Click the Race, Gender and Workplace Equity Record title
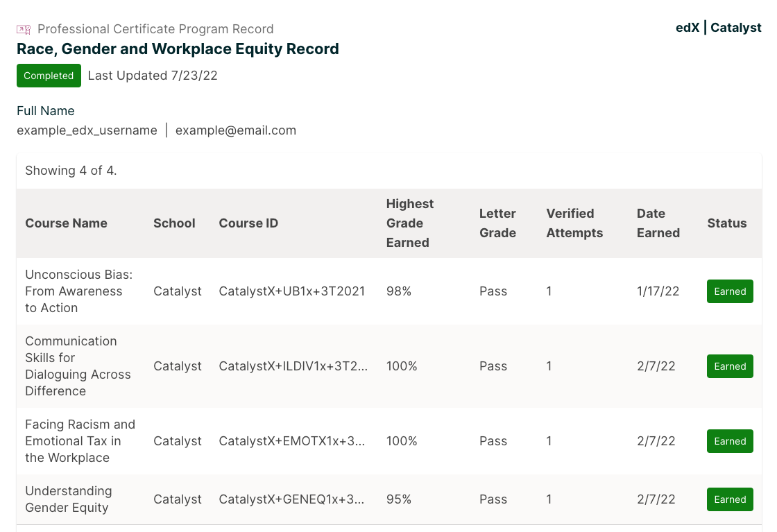The width and height of the screenshot is (777, 532). (178, 49)
